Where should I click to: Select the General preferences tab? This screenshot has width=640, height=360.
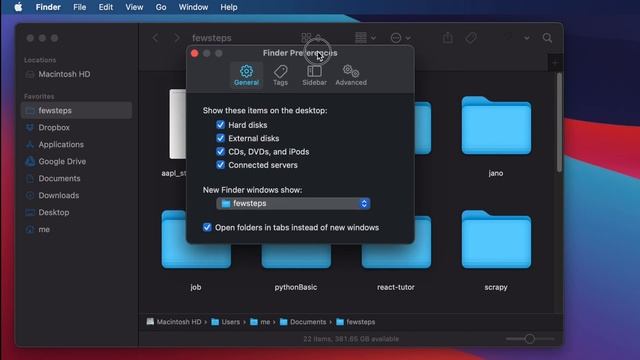click(x=246, y=75)
